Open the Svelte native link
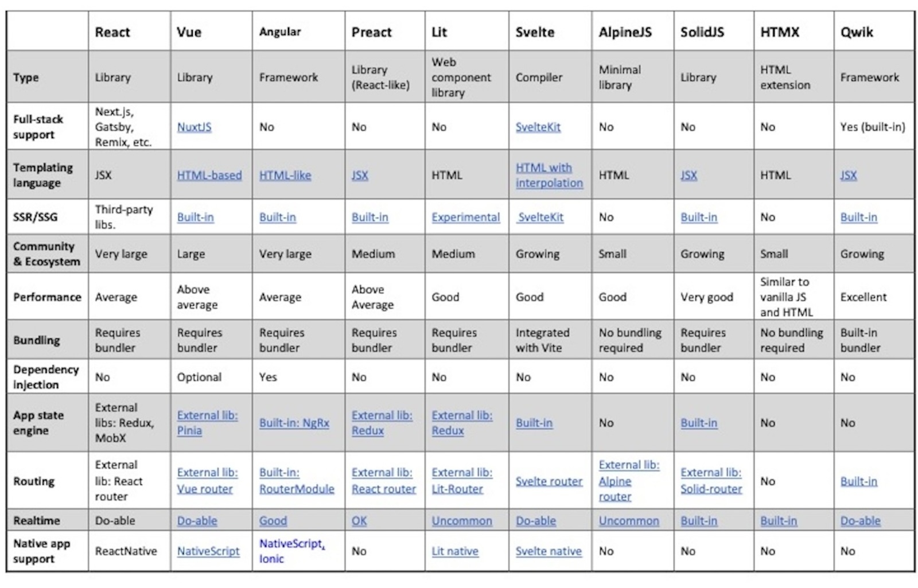Viewport: 918px width, 588px height. point(548,551)
